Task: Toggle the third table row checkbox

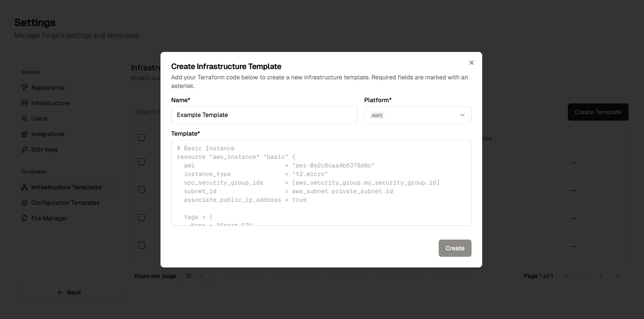Action: [x=142, y=218]
